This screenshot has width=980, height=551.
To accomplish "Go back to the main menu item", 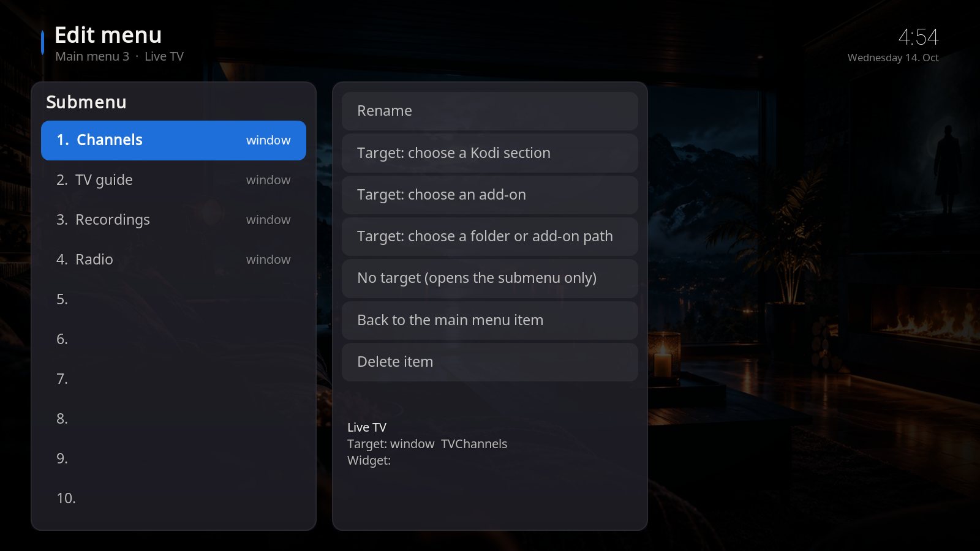I will point(490,320).
